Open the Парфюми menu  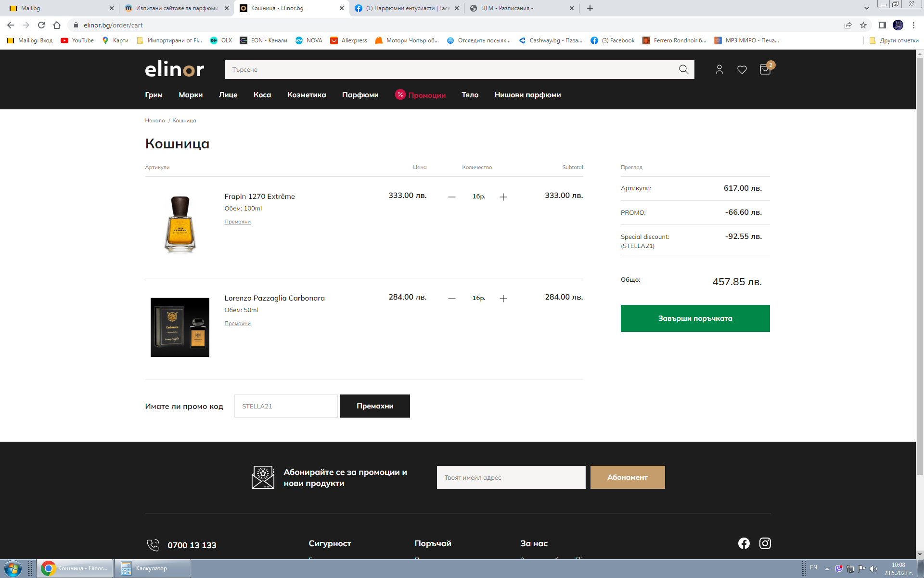point(360,95)
